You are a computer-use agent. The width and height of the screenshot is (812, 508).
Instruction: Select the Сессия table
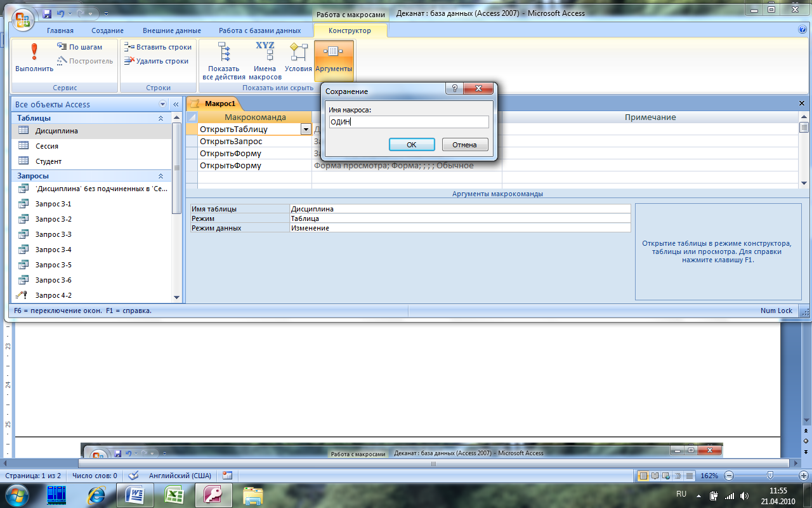91,146
